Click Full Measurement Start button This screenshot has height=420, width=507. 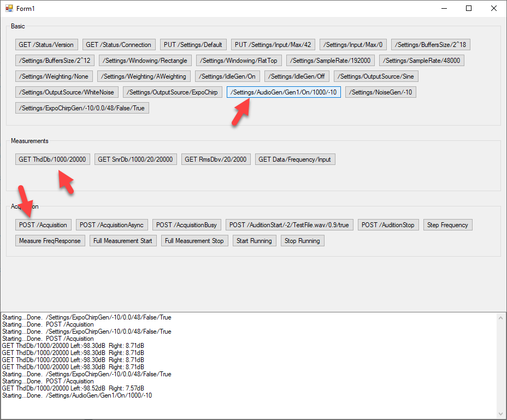coord(123,240)
